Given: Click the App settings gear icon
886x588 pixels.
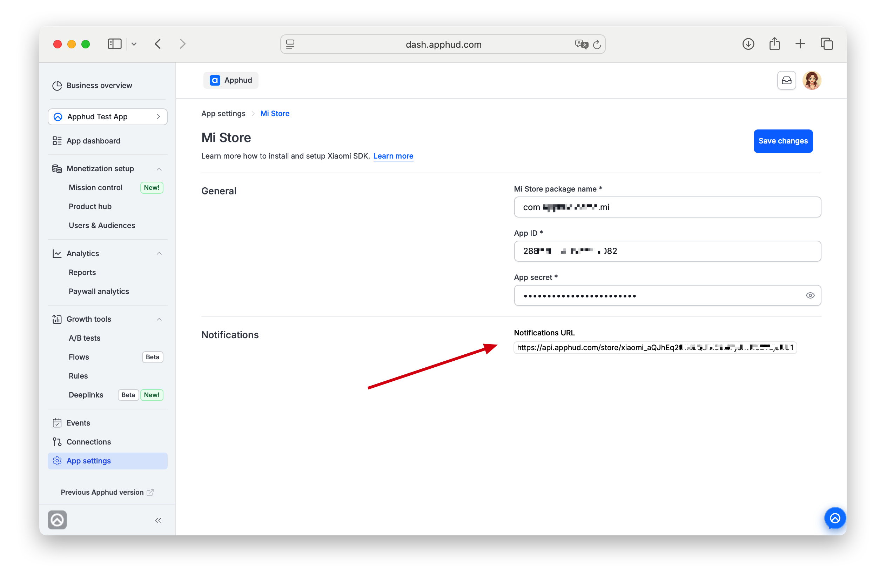Looking at the screenshot, I should (x=57, y=461).
